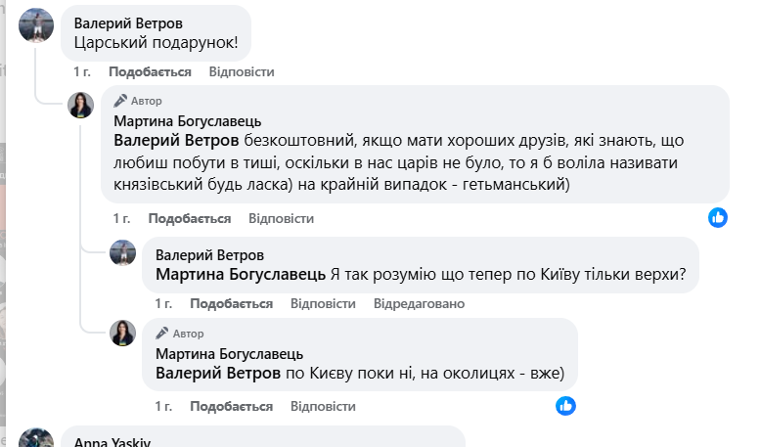Click the Автор pencil badge on Мартина's last reply
This screenshot has height=447, width=762.
pos(180,333)
